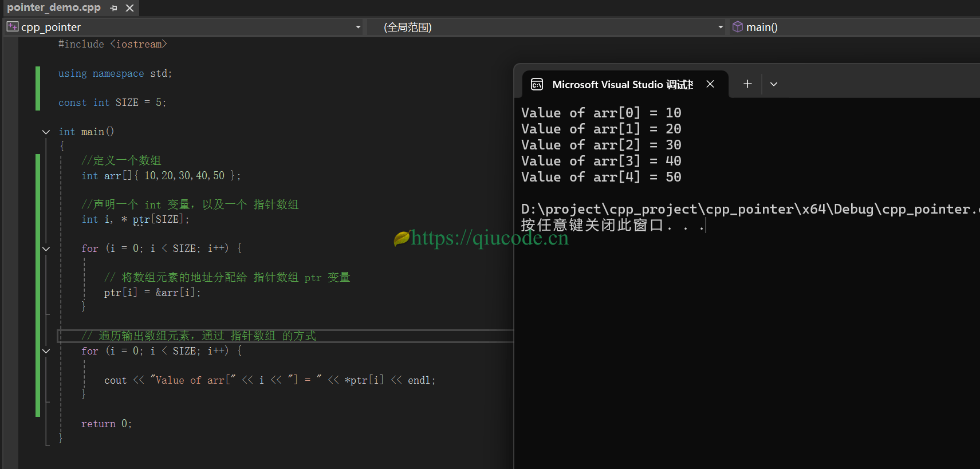The height and width of the screenshot is (469, 980).
Task: Add a new terminal tab with plus
Action: click(747, 84)
